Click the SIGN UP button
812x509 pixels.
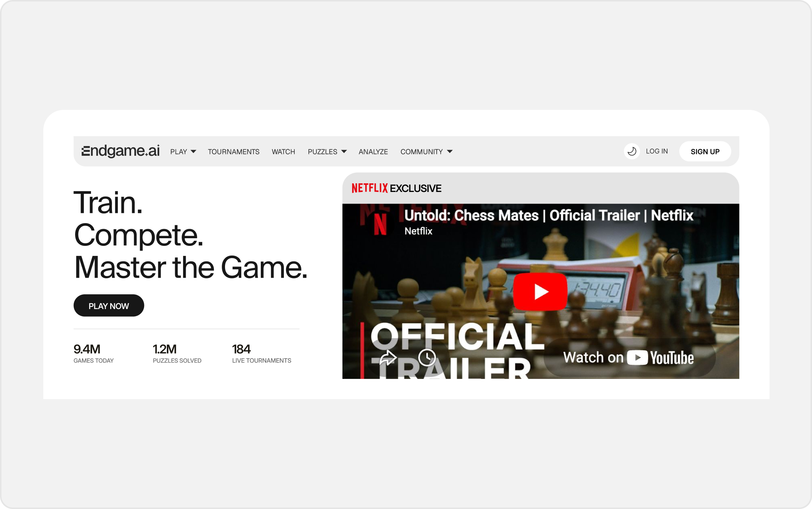click(x=705, y=151)
